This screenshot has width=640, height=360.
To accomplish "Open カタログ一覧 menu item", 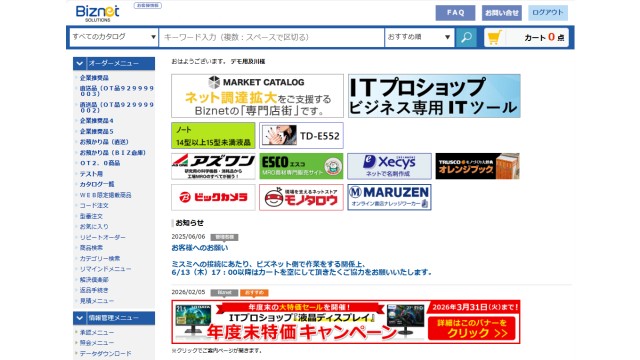I will [97, 184].
